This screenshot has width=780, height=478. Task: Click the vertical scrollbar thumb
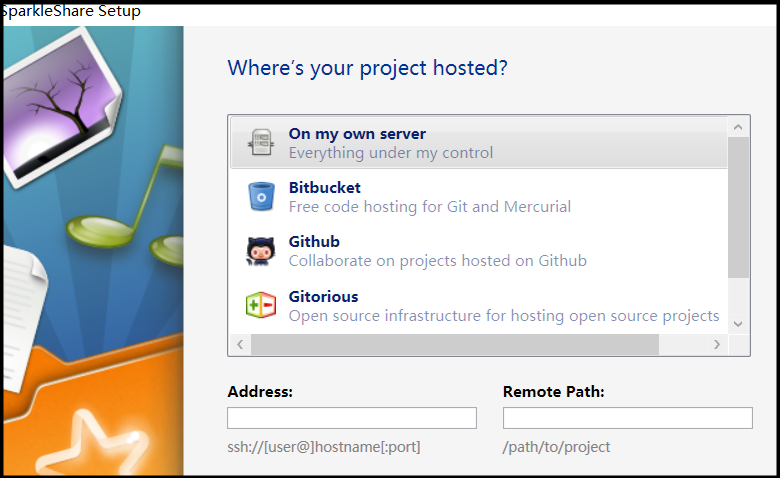click(738, 206)
